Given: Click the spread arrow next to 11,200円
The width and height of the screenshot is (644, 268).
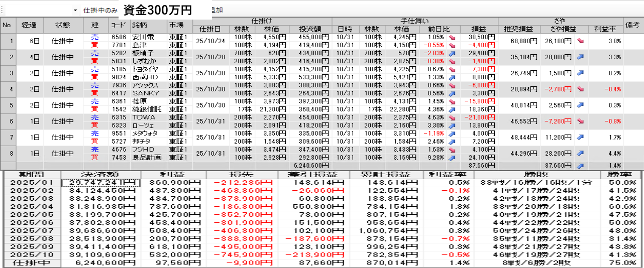Looking at the screenshot, I should pyautogui.click(x=580, y=137).
